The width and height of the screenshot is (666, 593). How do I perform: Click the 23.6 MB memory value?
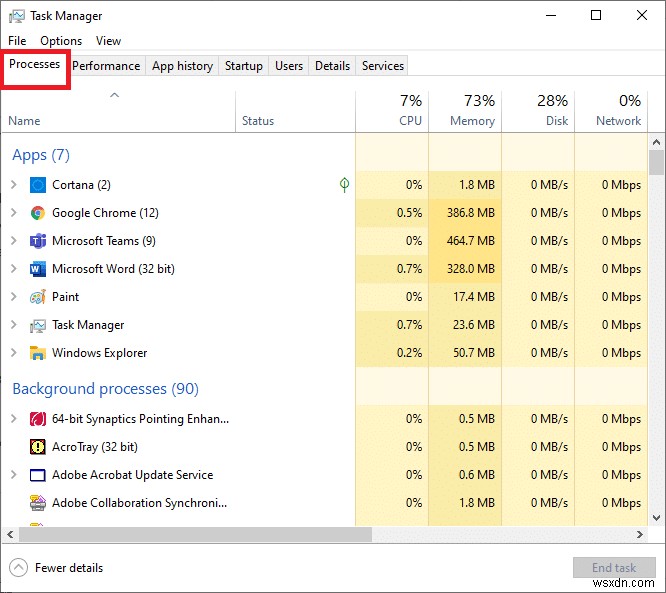474,325
